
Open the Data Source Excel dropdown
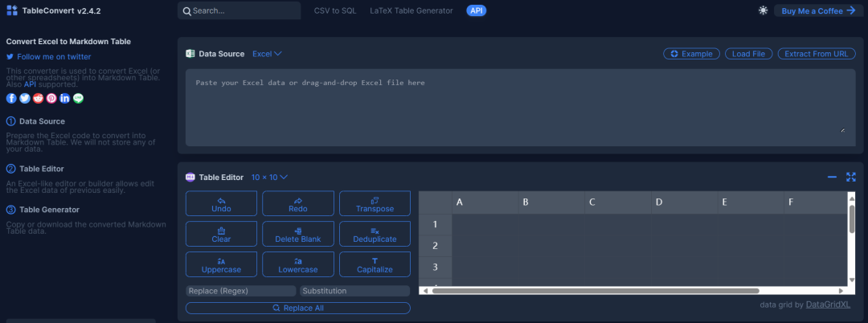coord(268,54)
